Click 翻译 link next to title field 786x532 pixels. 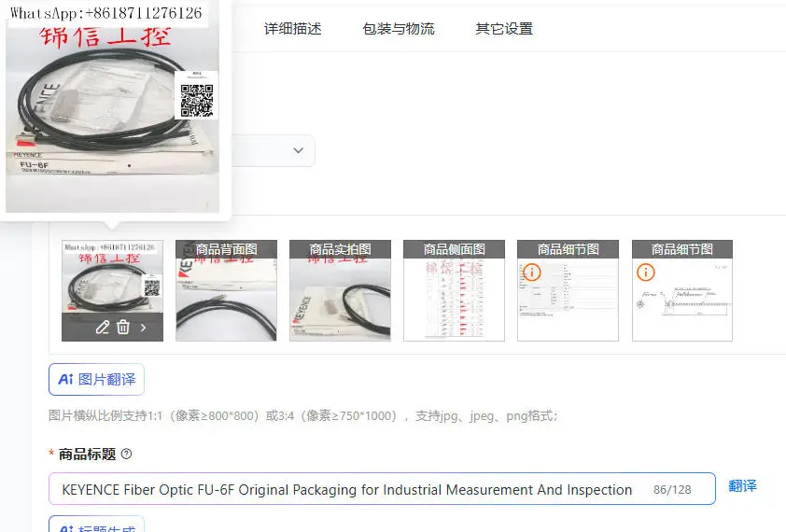point(742,486)
